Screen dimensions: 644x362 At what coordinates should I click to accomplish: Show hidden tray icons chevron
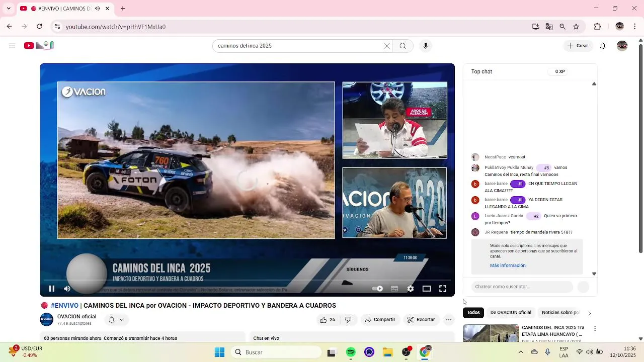pyautogui.click(x=521, y=352)
